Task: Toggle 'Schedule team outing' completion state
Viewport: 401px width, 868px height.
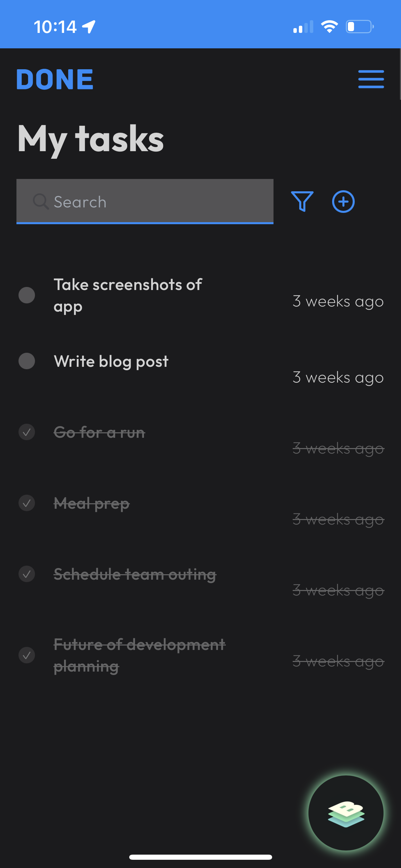Action: click(27, 574)
